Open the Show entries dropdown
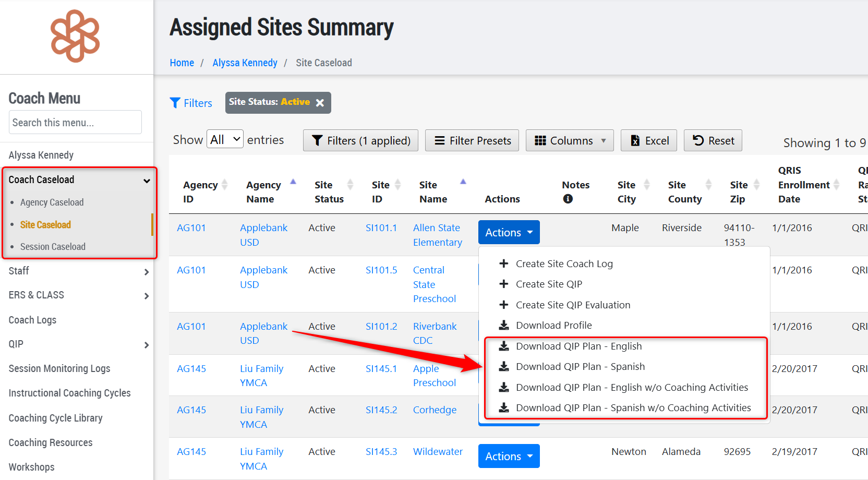The width and height of the screenshot is (868, 480). click(x=225, y=139)
